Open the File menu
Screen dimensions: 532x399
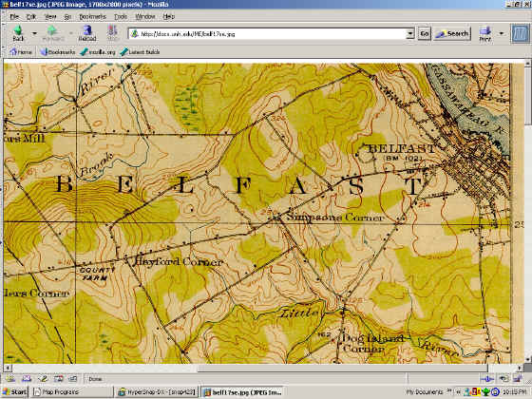[x=14, y=16]
